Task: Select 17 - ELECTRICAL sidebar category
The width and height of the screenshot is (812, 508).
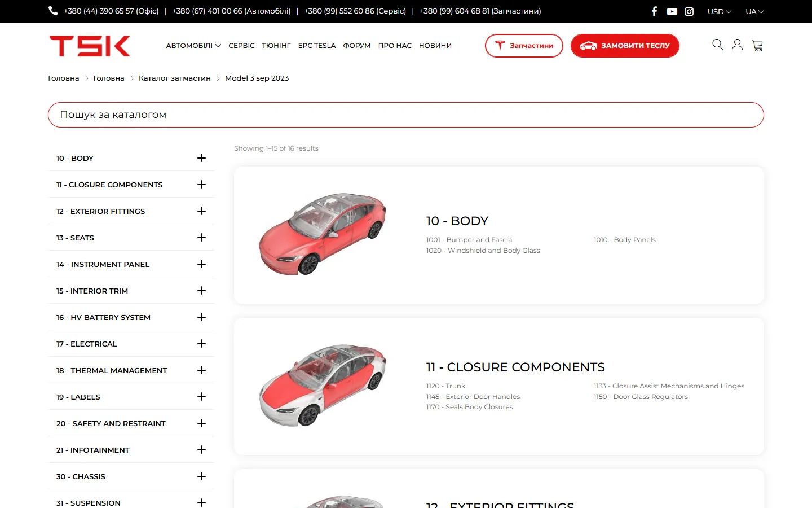Action: (87, 344)
